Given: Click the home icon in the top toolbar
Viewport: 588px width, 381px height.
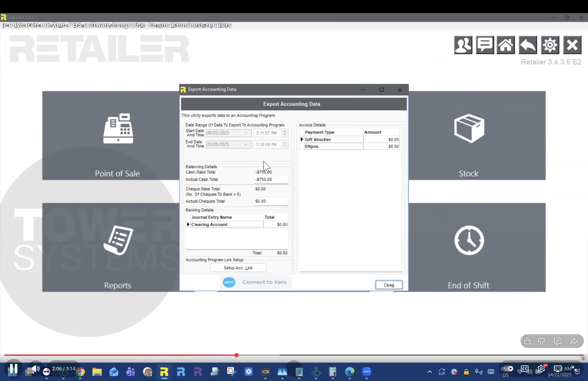Looking at the screenshot, I should [x=505, y=45].
